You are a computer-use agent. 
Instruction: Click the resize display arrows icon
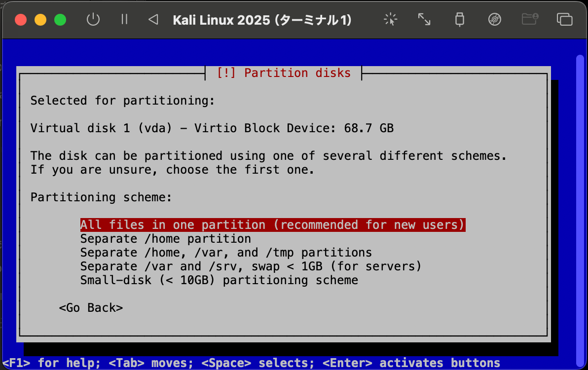pos(424,20)
